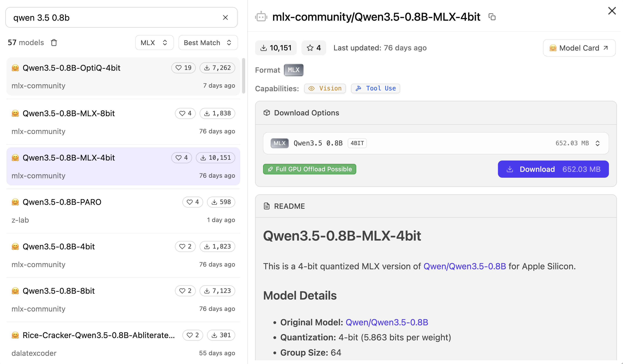Expand the Qwen3.5 0.8B 4BIT variant selector
Screen dimensions: 623x364
pyautogui.click(x=436, y=143)
